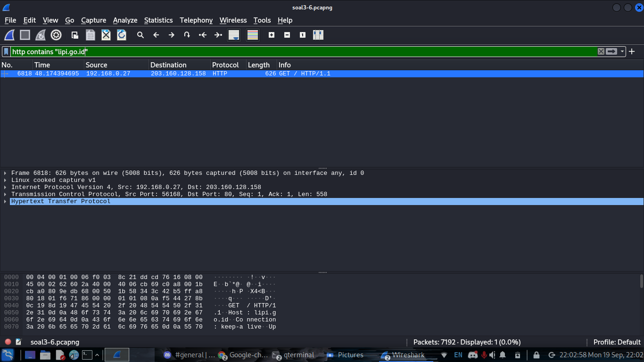Open the Find packet magnifier icon
Screen dimensions: 644x362
point(140,35)
